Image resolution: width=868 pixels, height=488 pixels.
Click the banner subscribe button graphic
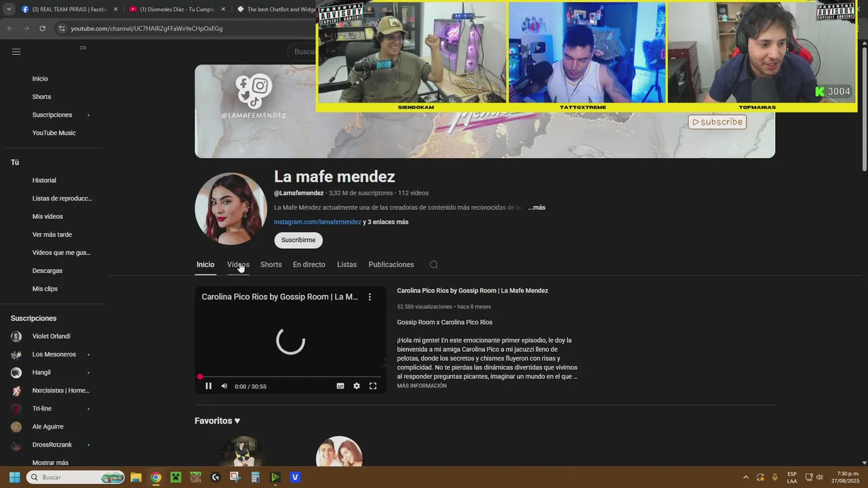point(717,122)
